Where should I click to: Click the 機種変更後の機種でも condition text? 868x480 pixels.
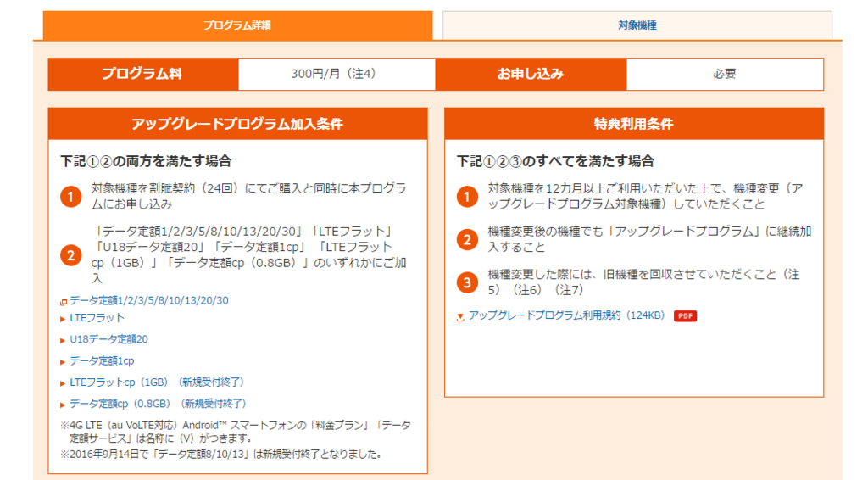point(649,239)
